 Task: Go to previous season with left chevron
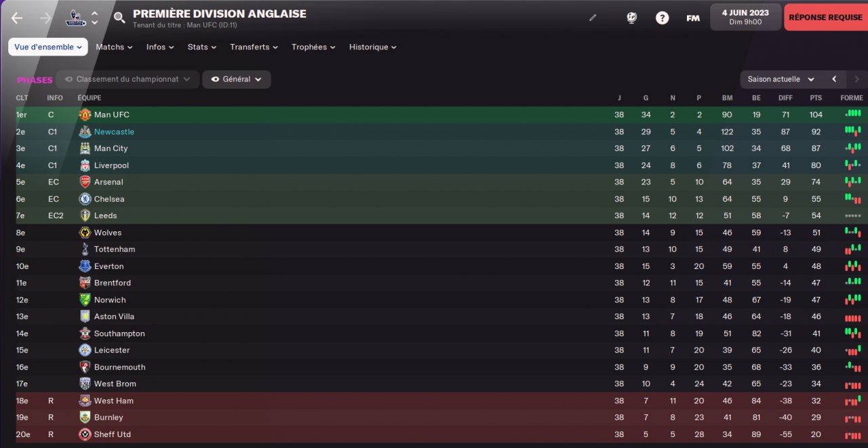pyautogui.click(x=834, y=79)
